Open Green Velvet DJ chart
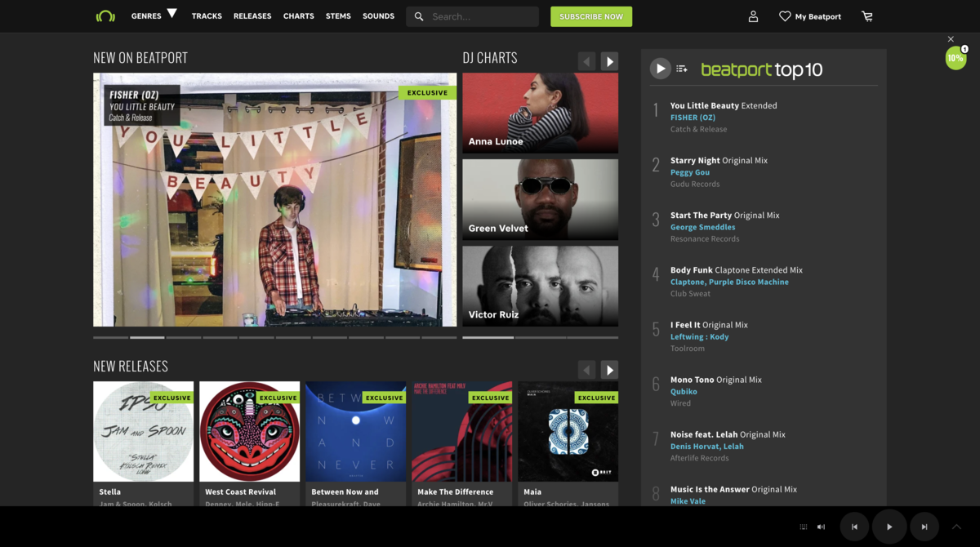This screenshot has width=980, height=547. coord(540,199)
